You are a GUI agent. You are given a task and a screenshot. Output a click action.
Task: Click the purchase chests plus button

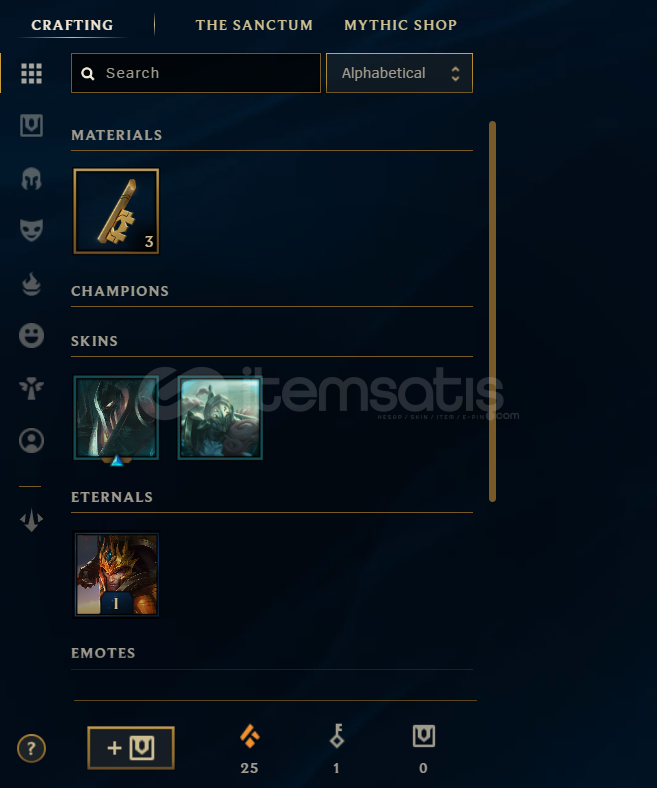(131, 748)
